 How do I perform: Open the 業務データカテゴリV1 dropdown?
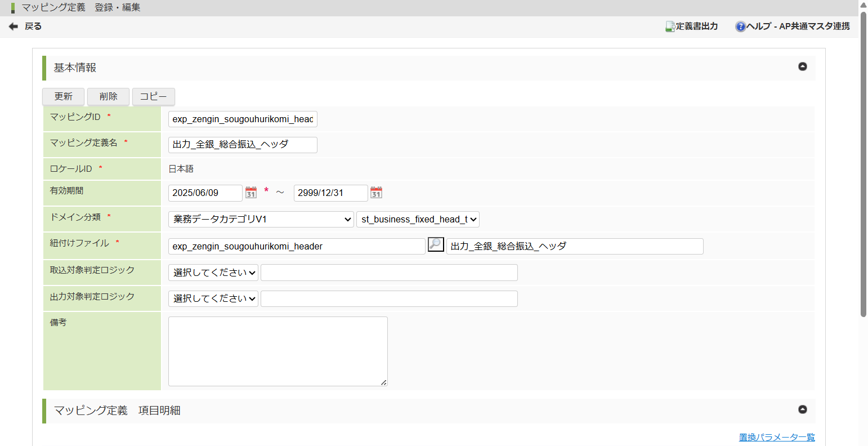click(x=261, y=219)
